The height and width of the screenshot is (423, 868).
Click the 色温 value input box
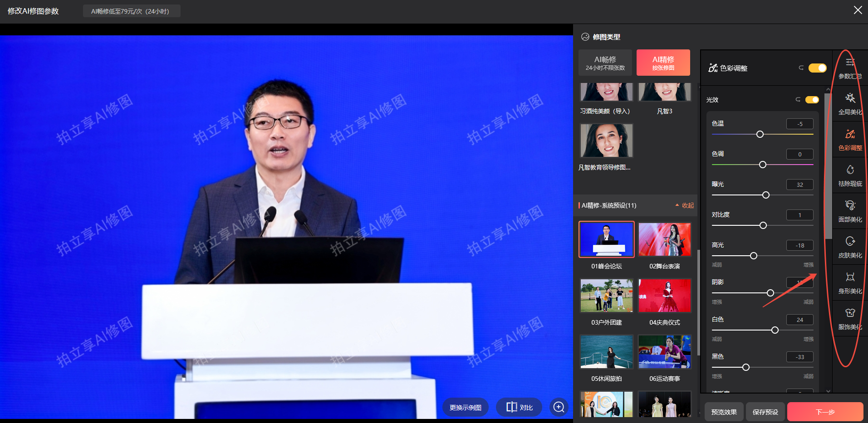799,124
